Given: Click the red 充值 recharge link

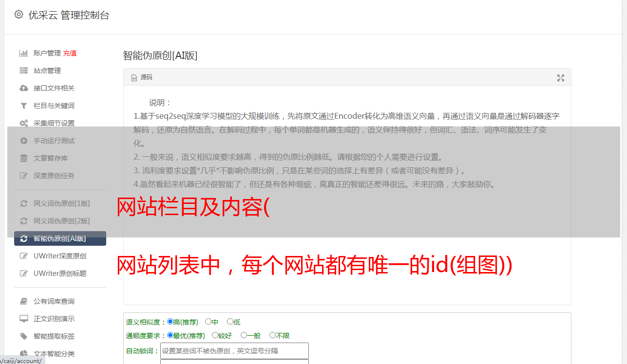Looking at the screenshot, I should [70, 53].
